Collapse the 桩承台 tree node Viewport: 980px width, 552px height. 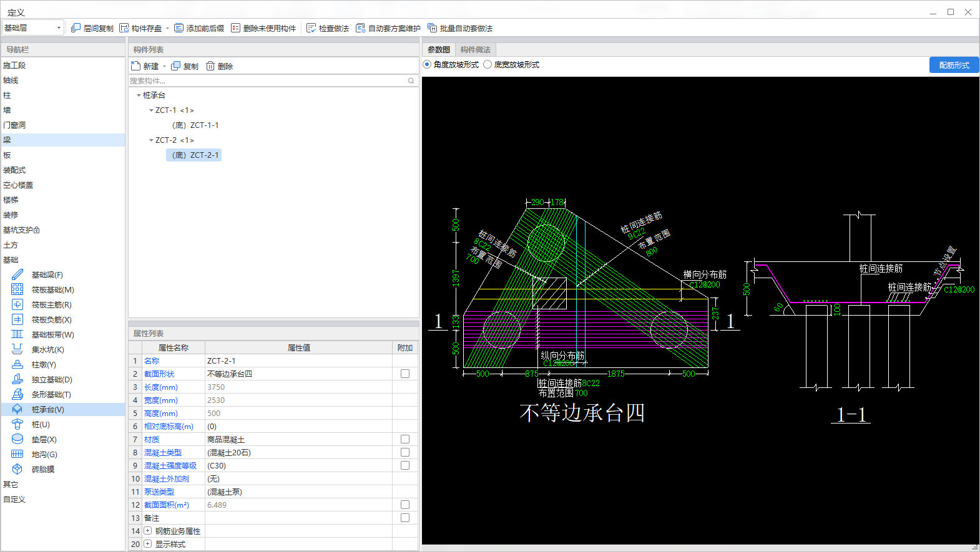139,95
